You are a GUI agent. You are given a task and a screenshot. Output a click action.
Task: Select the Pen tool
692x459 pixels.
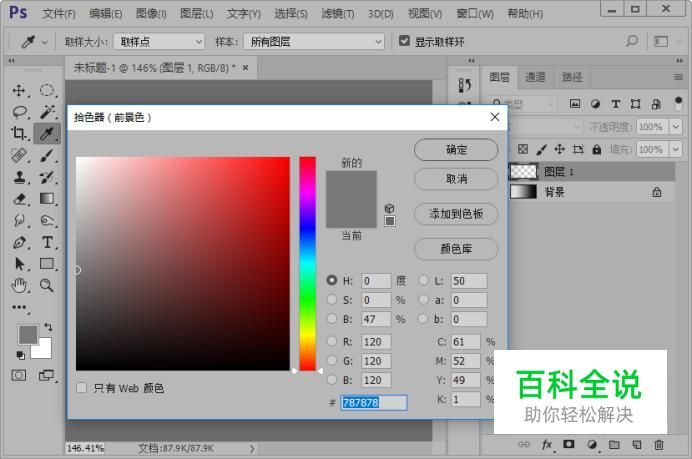pyautogui.click(x=19, y=242)
